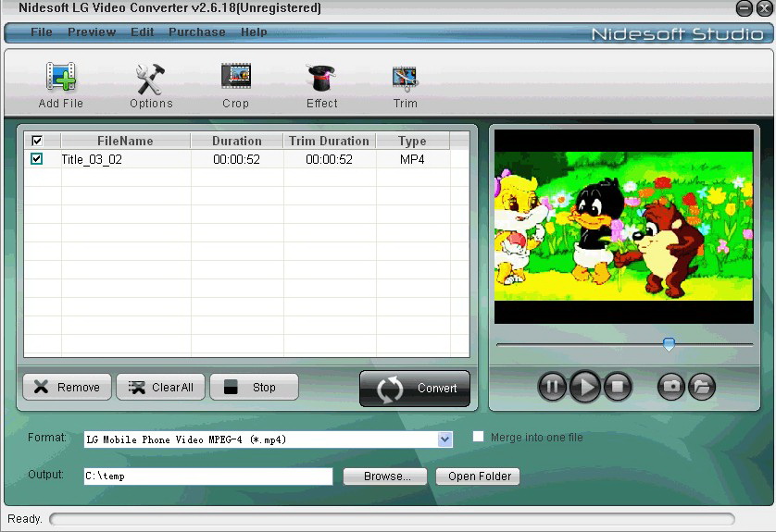776x532 pixels.
Task: Open the File menu
Action: [x=42, y=32]
